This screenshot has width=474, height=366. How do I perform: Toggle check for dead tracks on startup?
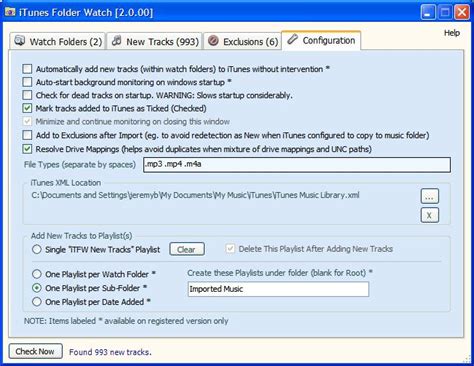tap(27, 95)
